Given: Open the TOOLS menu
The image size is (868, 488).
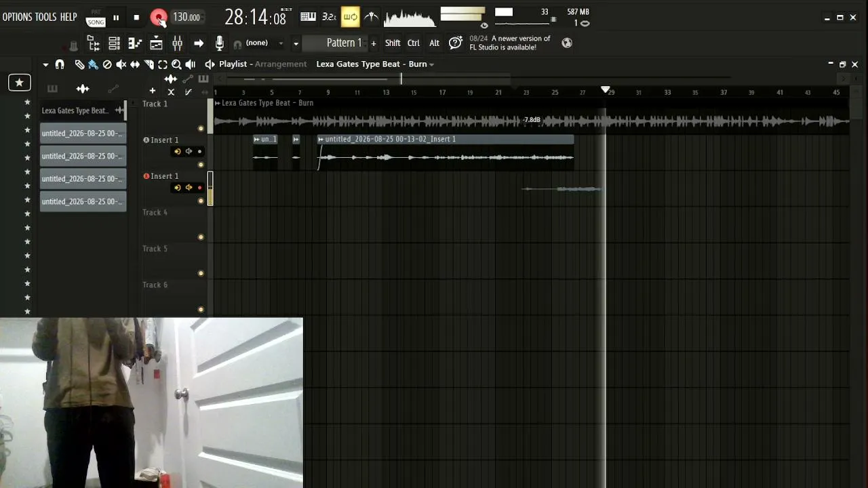Looking at the screenshot, I should (x=45, y=17).
